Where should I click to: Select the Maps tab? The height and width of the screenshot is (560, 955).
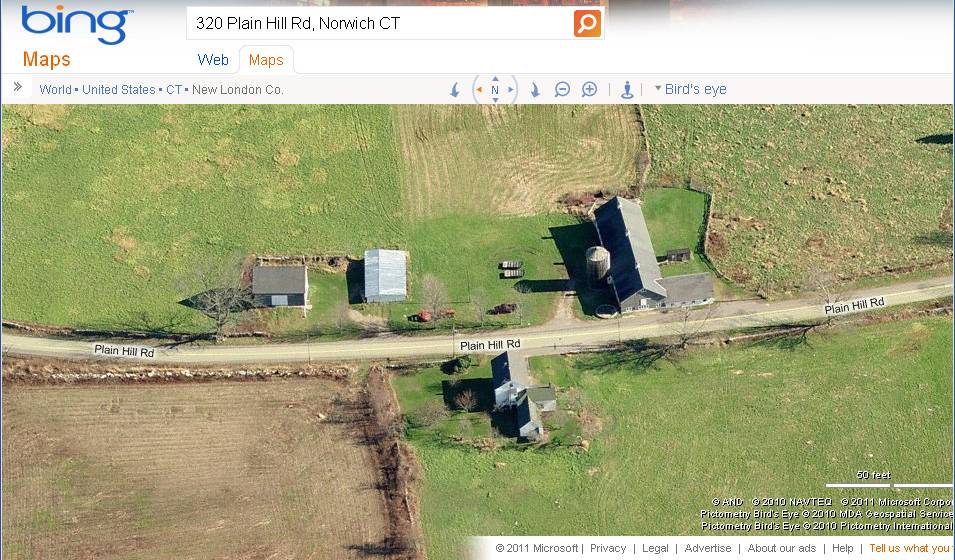click(266, 60)
